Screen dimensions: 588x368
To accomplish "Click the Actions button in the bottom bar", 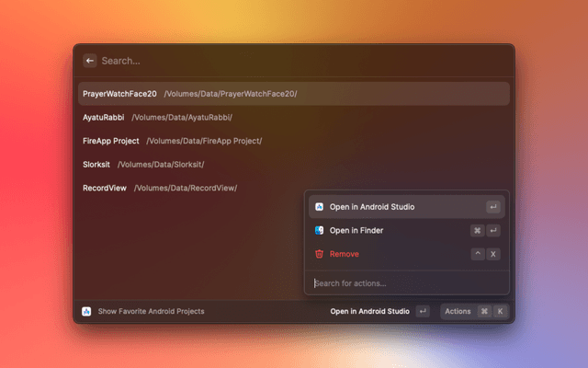I will pos(458,311).
